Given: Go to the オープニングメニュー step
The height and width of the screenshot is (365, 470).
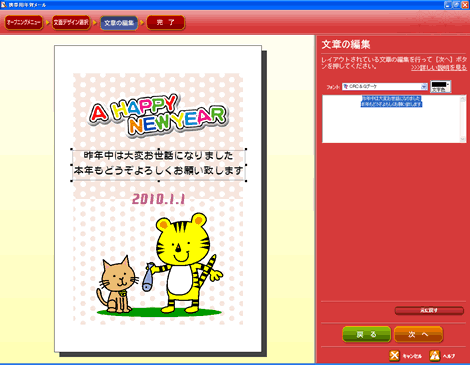Looking at the screenshot, I should pyautogui.click(x=24, y=23).
